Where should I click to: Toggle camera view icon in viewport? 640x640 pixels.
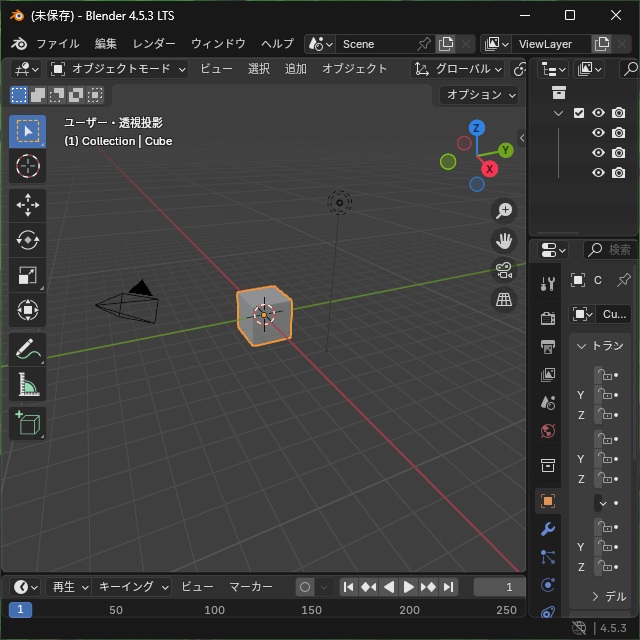point(504,270)
